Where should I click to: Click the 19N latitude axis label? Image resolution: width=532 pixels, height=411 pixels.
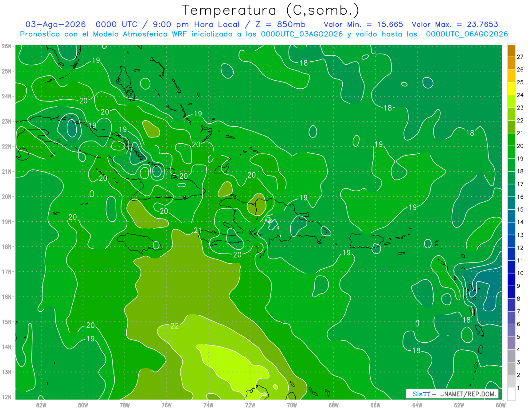point(6,221)
